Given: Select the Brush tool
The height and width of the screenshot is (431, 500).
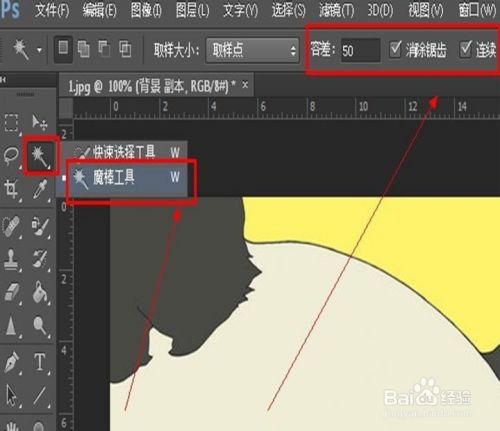Looking at the screenshot, I should pyautogui.click(x=40, y=226).
